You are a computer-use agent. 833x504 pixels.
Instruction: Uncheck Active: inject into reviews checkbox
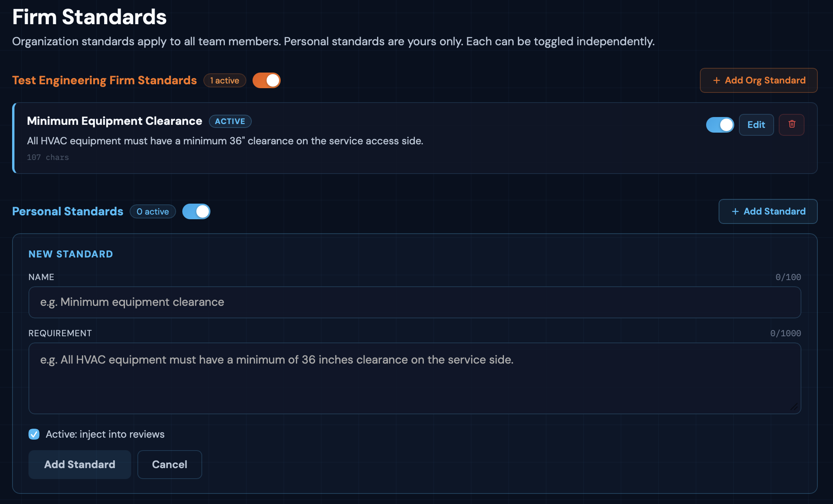34,434
